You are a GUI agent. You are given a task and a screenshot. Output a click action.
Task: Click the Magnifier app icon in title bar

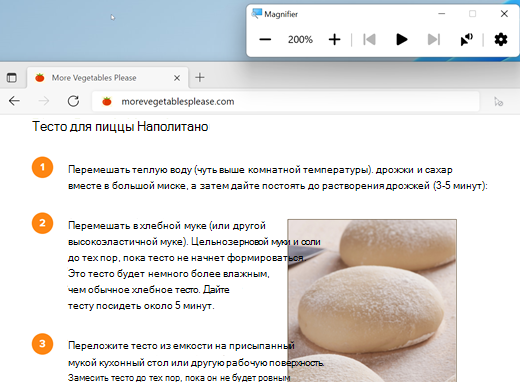(x=257, y=14)
